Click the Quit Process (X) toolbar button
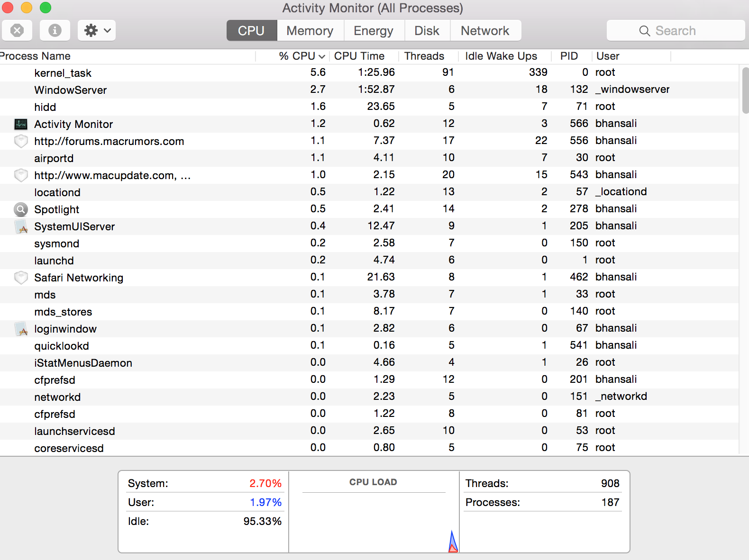Image resolution: width=749 pixels, height=560 pixels. click(x=17, y=30)
